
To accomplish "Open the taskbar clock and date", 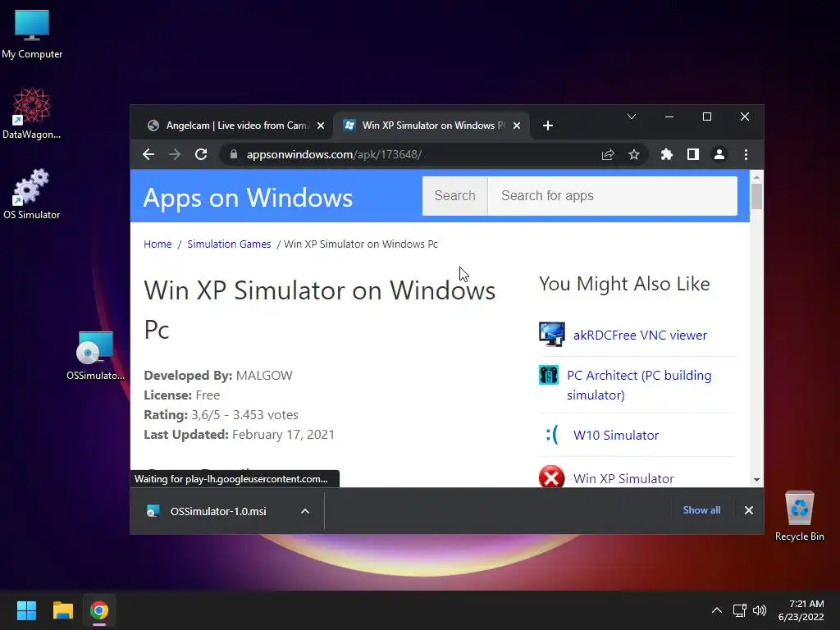I will 801,610.
